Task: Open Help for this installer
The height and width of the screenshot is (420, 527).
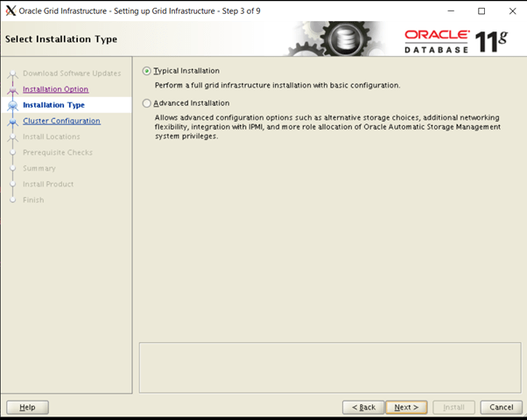Action: [27, 407]
